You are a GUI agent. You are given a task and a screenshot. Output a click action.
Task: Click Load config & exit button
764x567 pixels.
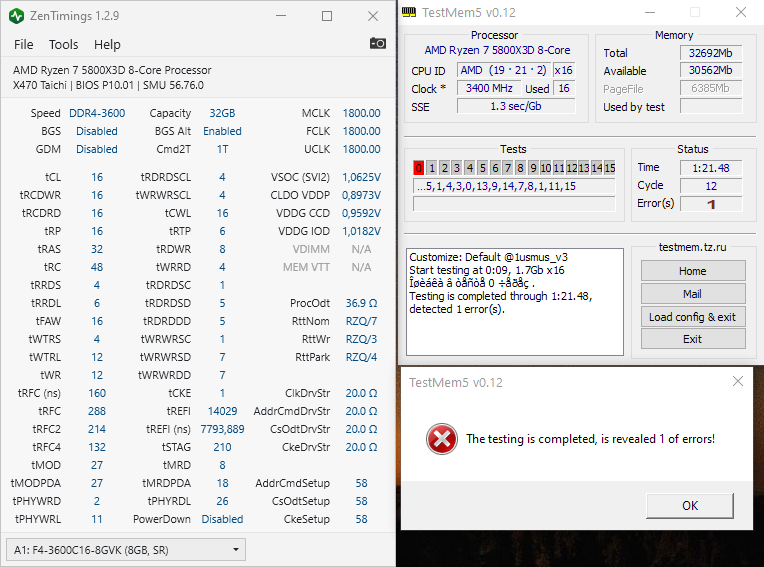click(693, 317)
